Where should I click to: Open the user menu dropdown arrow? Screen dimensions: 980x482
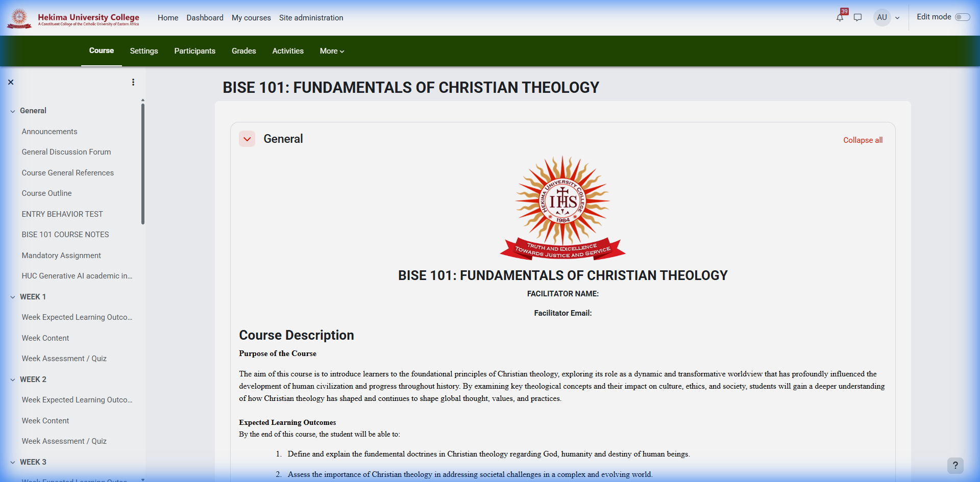897,18
